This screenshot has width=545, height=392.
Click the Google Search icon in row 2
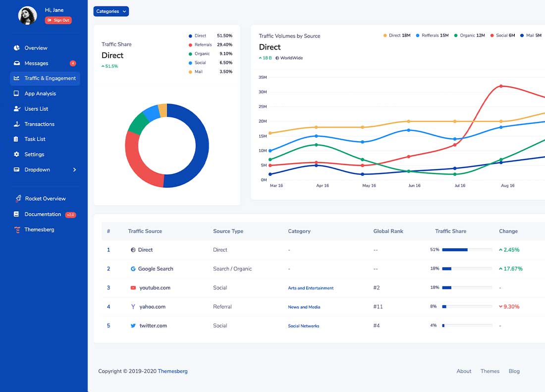(132, 269)
